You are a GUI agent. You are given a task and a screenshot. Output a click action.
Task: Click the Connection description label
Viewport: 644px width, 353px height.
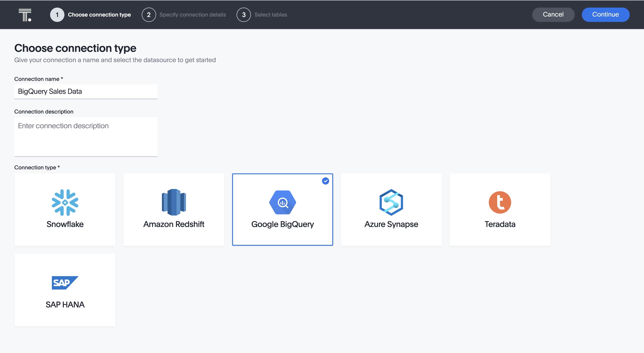pos(44,112)
